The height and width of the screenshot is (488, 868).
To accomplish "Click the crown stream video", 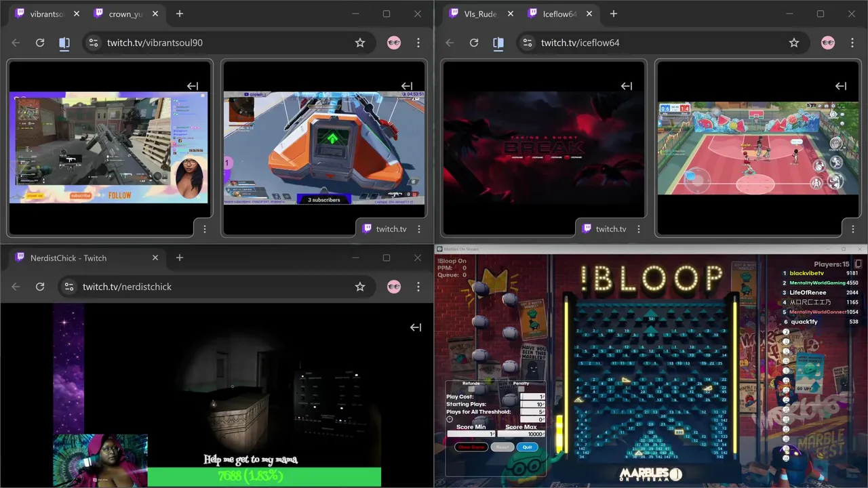I will (x=324, y=147).
